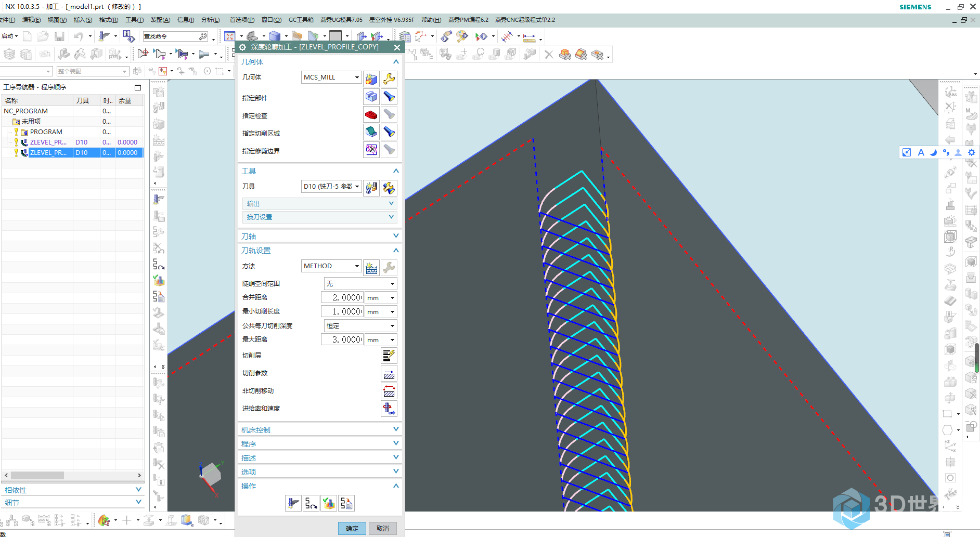The image size is (980, 537).
Task: Open the cutting parameters (切削参数) icon
Action: 389,373
